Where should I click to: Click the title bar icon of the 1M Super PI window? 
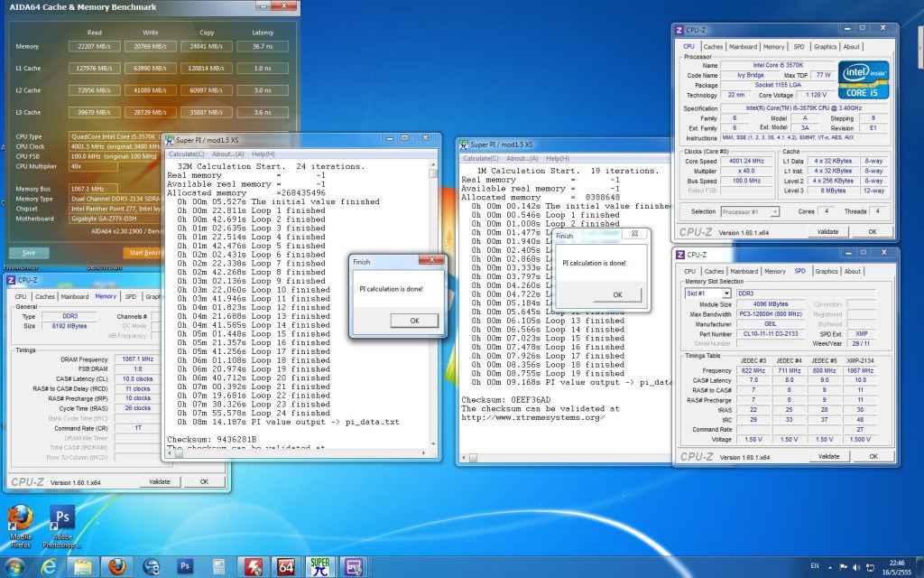coord(464,144)
